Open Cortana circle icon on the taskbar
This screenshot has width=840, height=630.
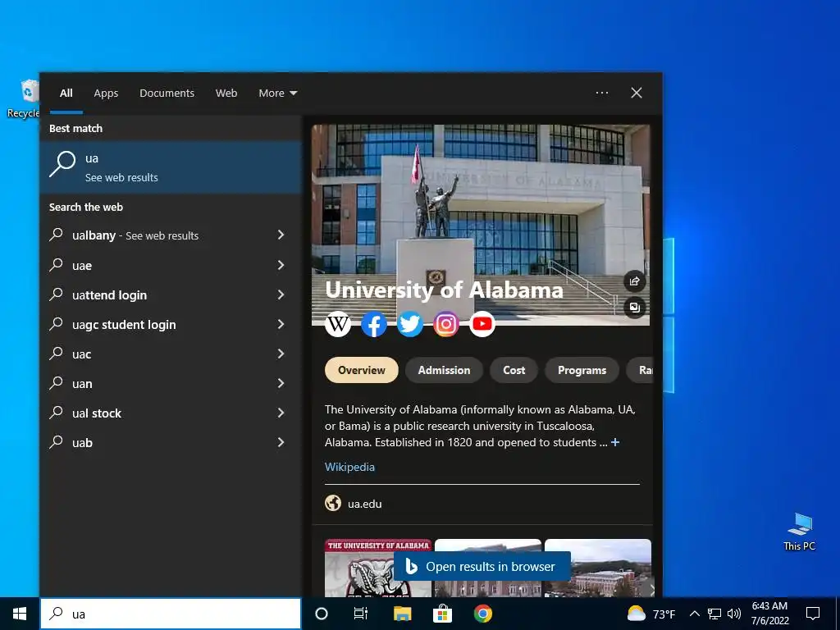(322, 614)
